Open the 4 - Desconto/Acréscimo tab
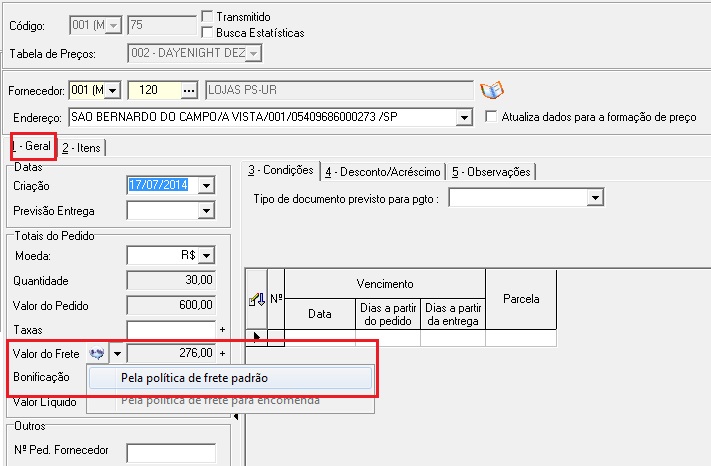Image resolution: width=711 pixels, height=466 pixels. coord(383,172)
